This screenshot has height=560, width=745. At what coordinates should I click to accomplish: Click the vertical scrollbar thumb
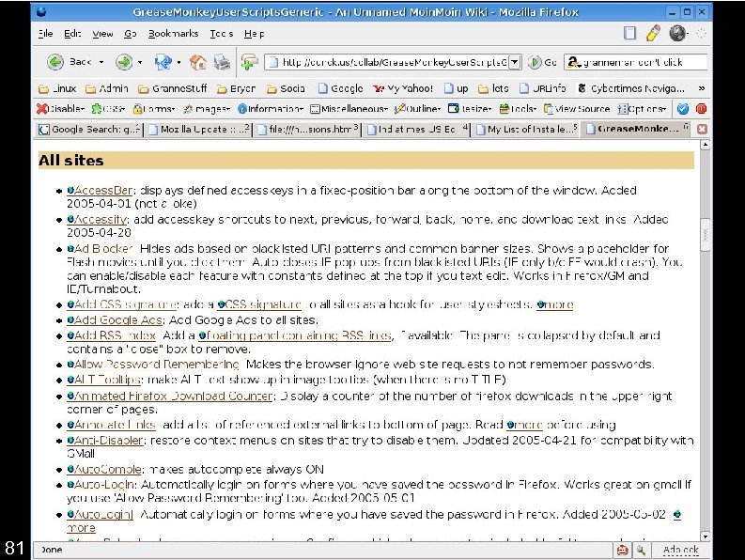coord(706,234)
